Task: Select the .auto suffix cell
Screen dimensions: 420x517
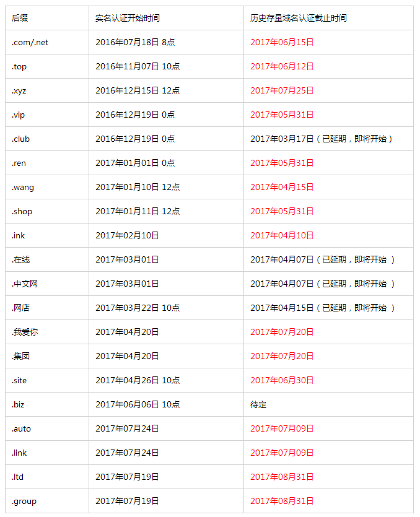Action: (x=21, y=428)
